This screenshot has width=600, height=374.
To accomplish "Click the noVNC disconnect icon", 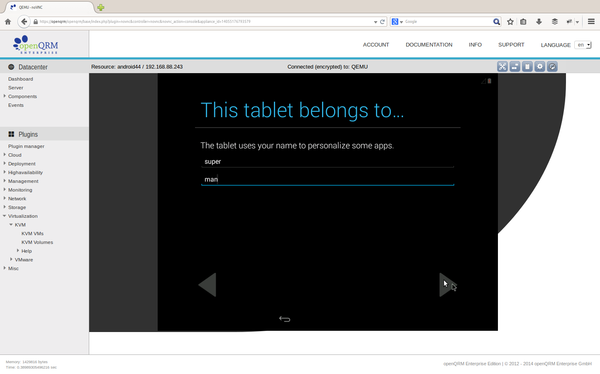I will pyautogui.click(x=552, y=67).
